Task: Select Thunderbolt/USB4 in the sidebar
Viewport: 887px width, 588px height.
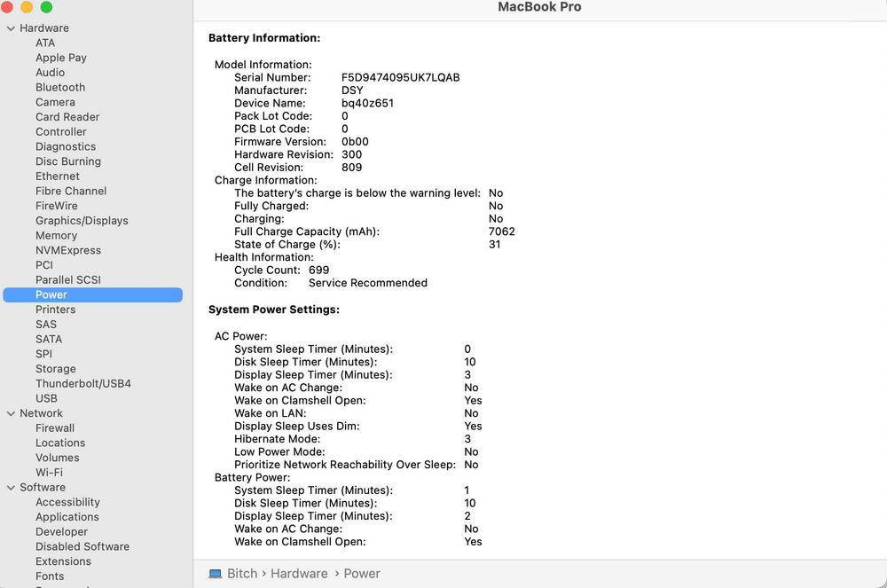Action: pyautogui.click(x=83, y=383)
